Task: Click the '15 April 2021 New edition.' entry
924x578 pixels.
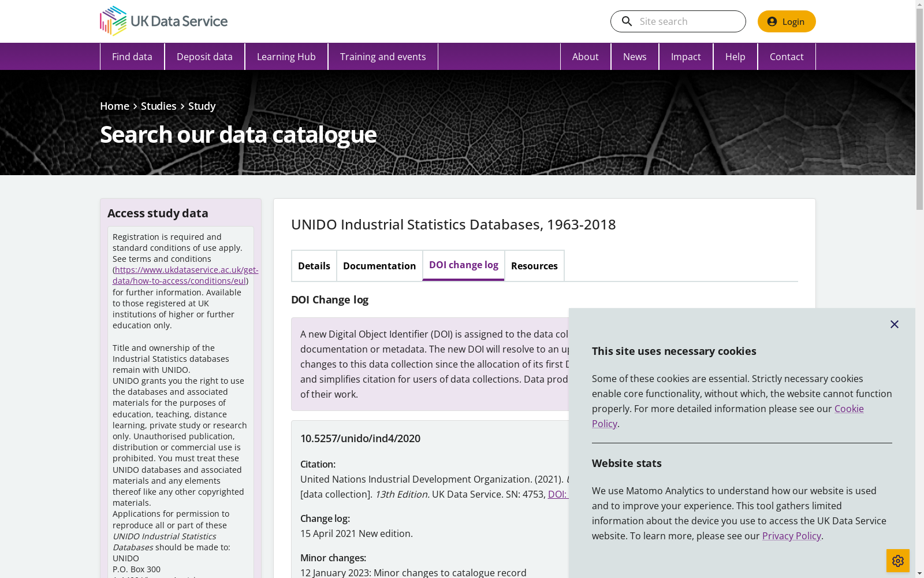Action: 356,533
